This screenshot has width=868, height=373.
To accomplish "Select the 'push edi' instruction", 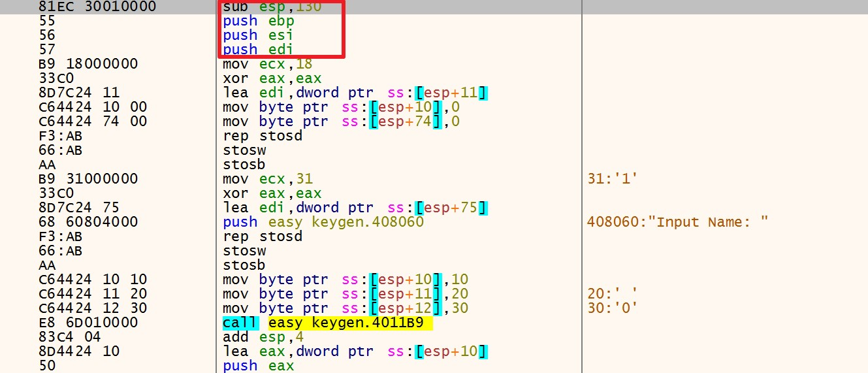I will pos(258,50).
